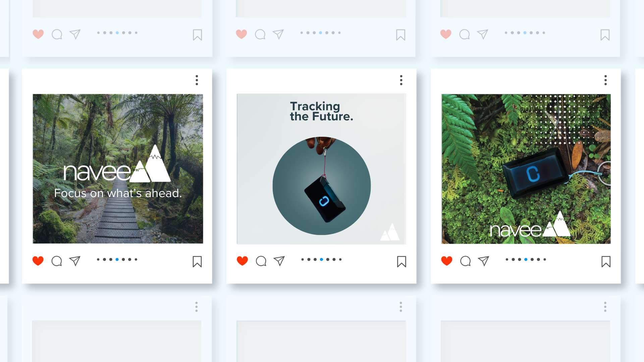Open the forest path navee image
Screen dimensions: 644x362
118,169
